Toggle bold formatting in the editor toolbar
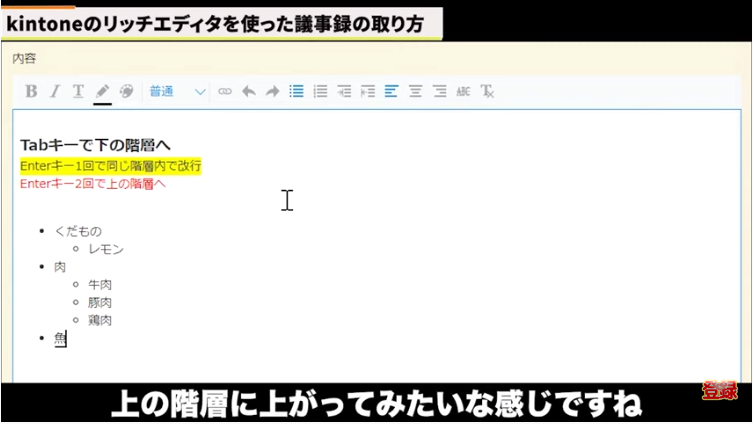Screen dimensions: 753x424 (x=31, y=91)
